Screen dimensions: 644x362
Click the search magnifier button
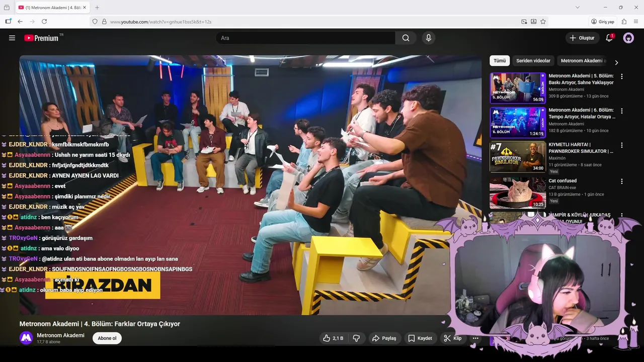coord(406,38)
